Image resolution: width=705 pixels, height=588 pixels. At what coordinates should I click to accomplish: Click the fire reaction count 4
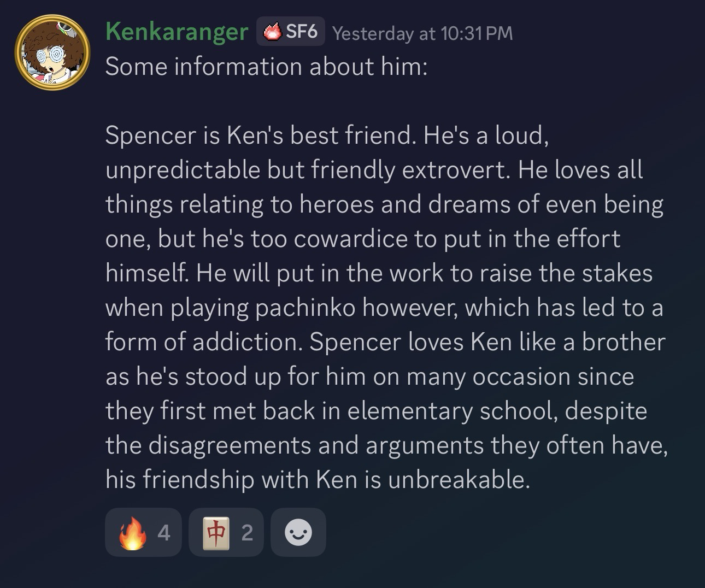(163, 533)
